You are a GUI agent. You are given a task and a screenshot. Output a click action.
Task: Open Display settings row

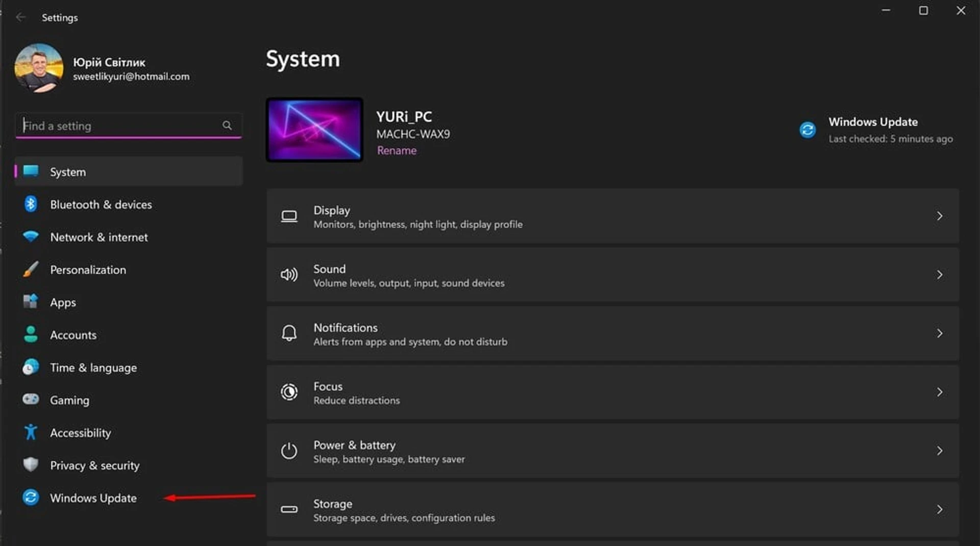tap(612, 216)
